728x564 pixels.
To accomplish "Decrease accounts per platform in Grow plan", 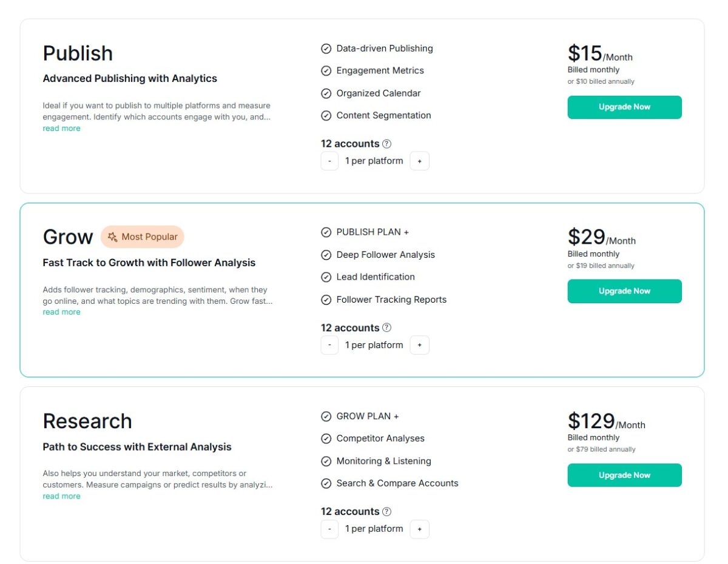I will coord(329,345).
